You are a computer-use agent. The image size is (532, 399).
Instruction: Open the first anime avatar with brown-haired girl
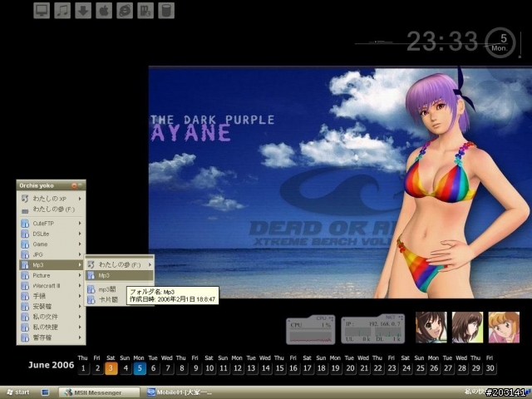click(x=431, y=328)
